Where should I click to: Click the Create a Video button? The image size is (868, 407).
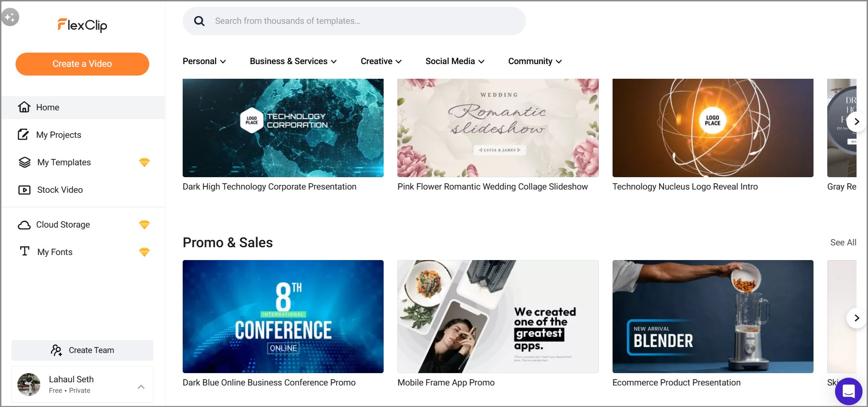click(82, 64)
